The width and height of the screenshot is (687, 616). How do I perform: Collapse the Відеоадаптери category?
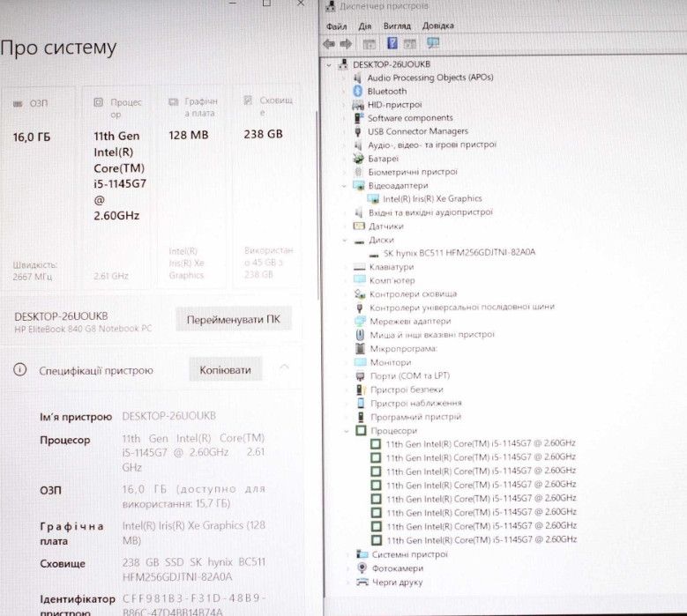(x=344, y=186)
